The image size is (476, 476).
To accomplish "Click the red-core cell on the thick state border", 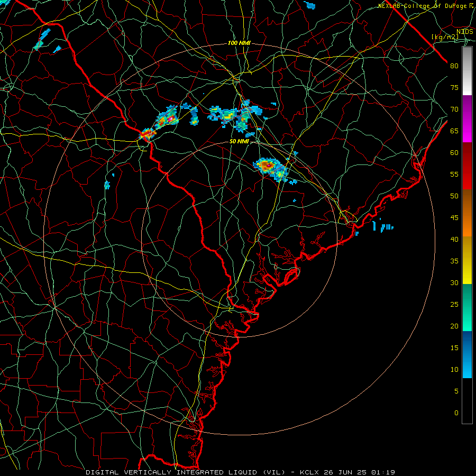I will 148,134.
